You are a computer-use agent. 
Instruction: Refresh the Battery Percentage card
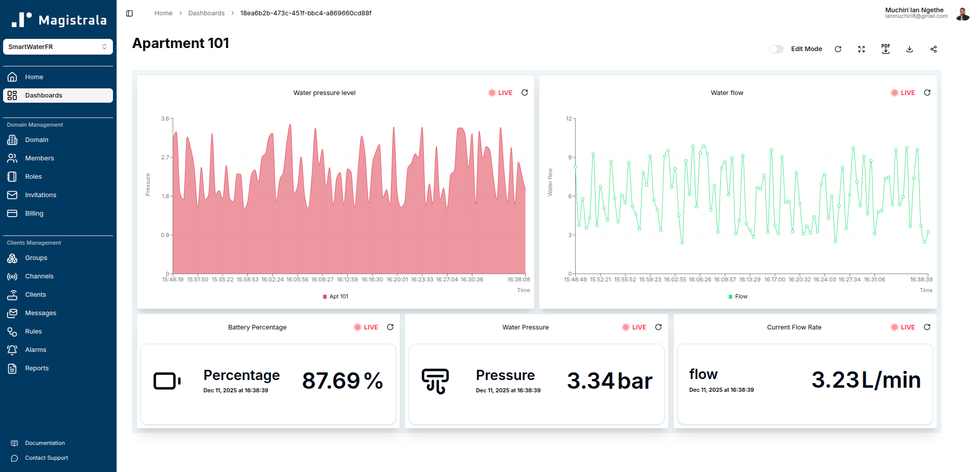(390, 327)
